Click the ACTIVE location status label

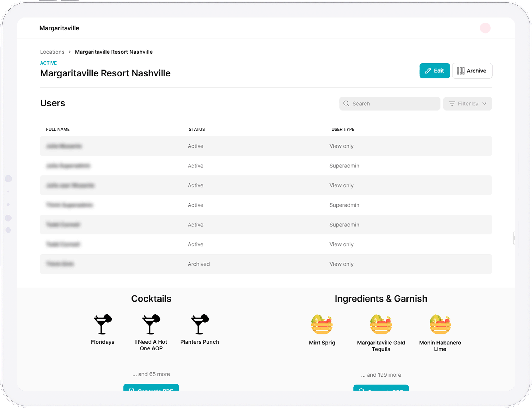(48, 63)
